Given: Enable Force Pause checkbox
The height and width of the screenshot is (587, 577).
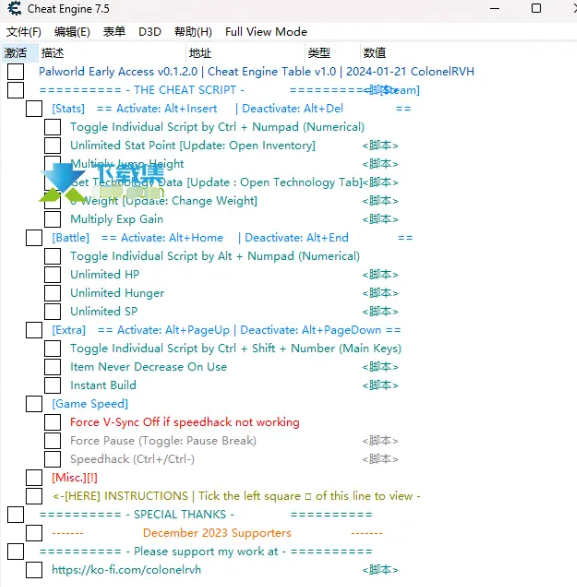Looking at the screenshot, I should click(x=52, y=441).
